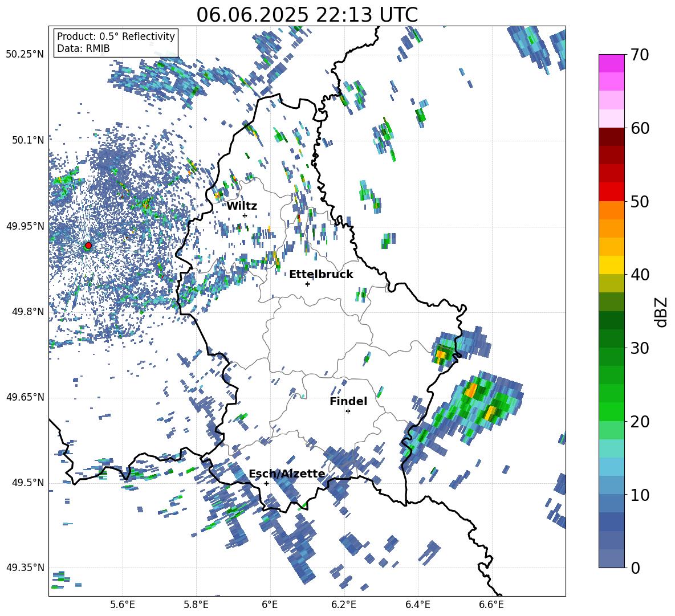Click the 'Findel' city label
This screenshot has width=675, height=616.
point(348,401)
